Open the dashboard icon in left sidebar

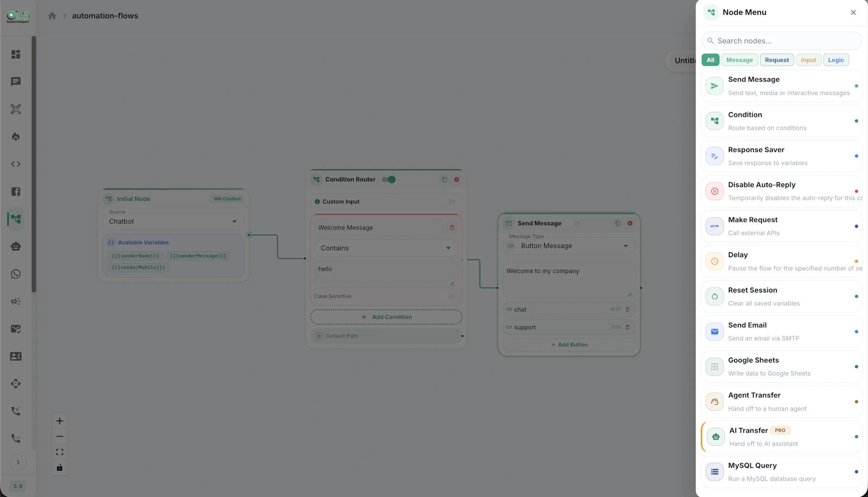[16, 54]
